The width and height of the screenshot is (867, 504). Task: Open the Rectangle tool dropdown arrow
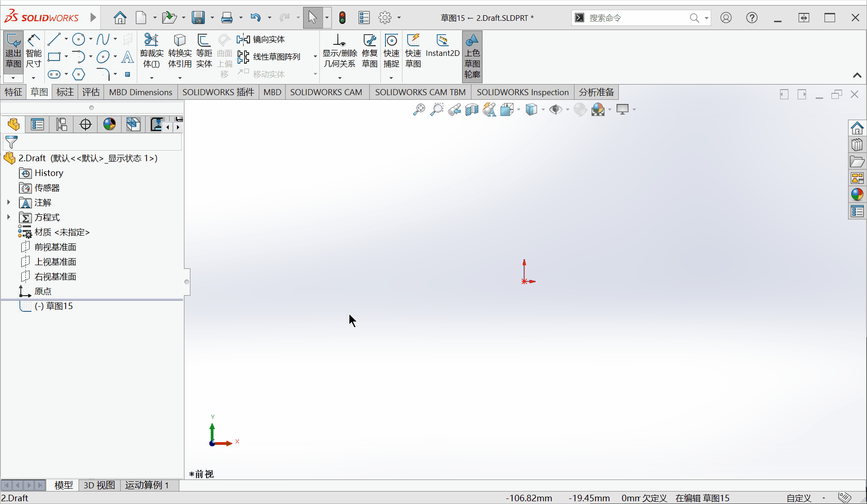(x=66, y=57)
